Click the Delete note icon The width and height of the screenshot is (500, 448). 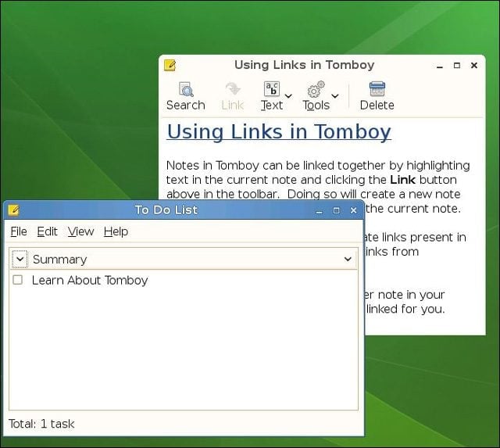tap(377, 88)
